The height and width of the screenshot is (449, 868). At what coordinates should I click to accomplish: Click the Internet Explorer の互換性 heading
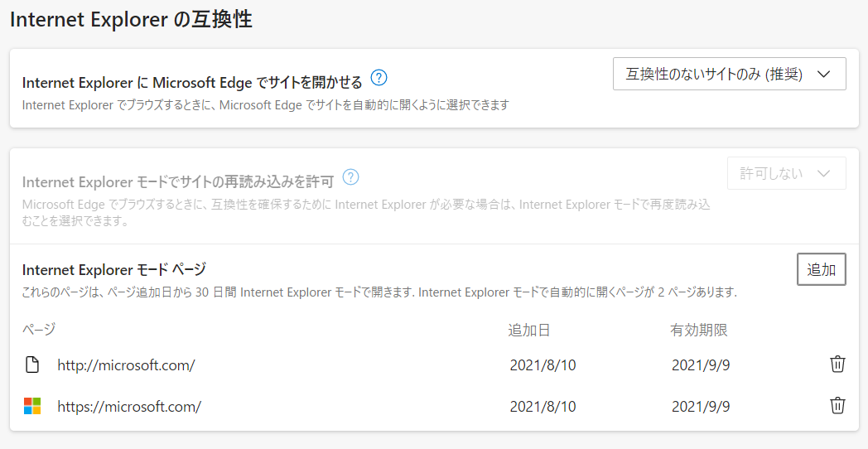pyautogui.click(x=131, y=20)
